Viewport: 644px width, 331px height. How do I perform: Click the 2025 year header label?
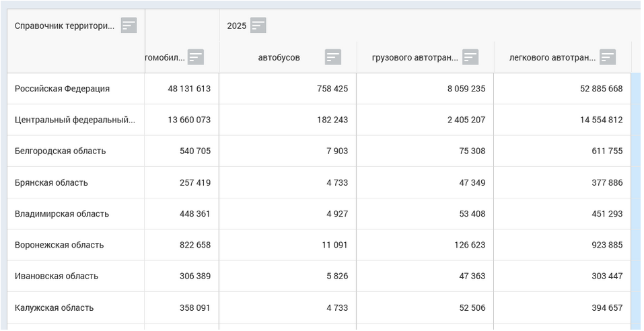point(237,26)
